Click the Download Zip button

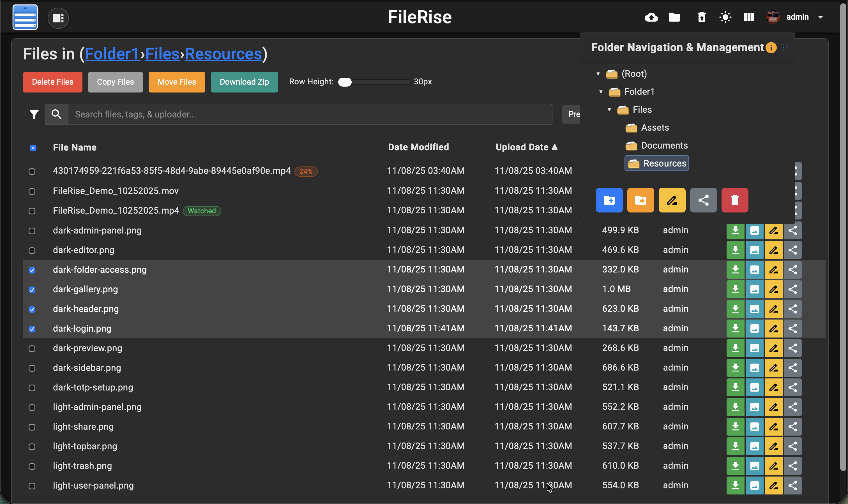(x=244, y=82)
